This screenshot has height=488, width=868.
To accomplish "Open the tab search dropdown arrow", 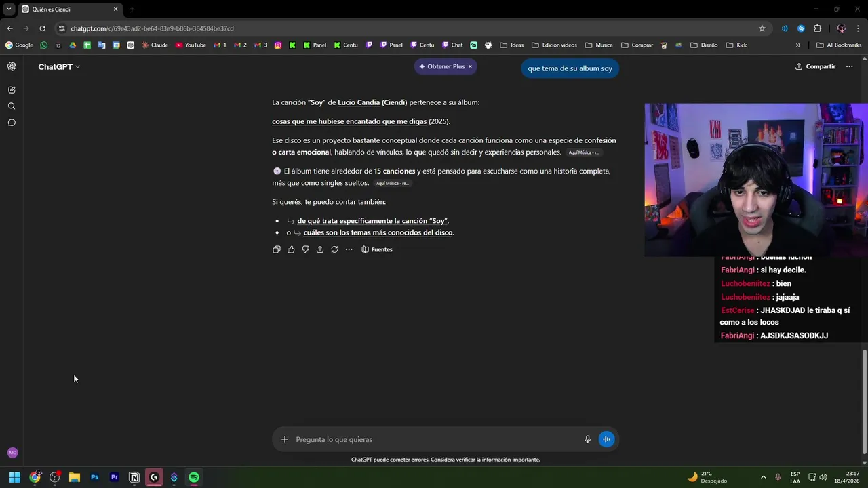I will point(9,9).
